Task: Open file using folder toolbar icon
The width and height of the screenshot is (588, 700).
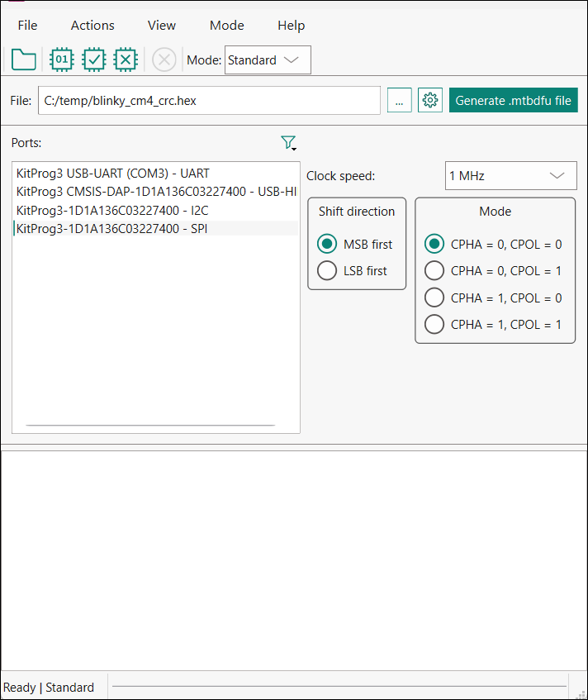Action: tap(24, 60)
